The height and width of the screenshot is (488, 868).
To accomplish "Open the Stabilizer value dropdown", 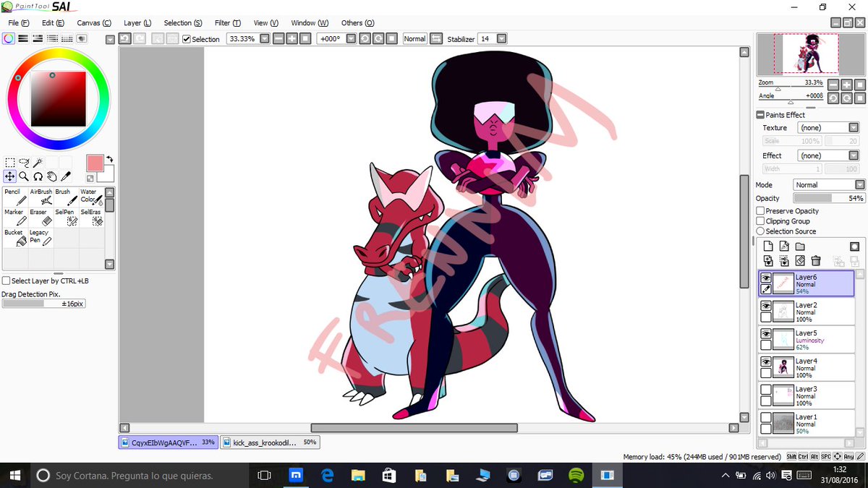I will [501, 38].
